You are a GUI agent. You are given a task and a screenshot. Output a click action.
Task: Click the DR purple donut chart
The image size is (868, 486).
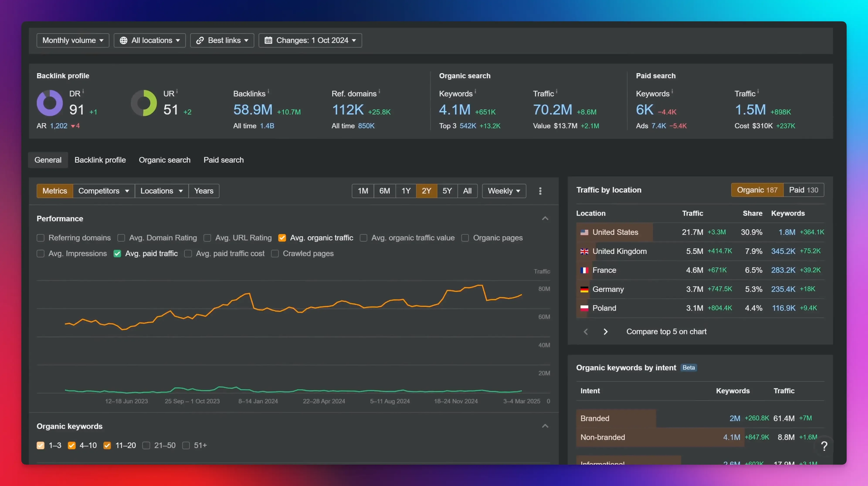coord(50,103)
